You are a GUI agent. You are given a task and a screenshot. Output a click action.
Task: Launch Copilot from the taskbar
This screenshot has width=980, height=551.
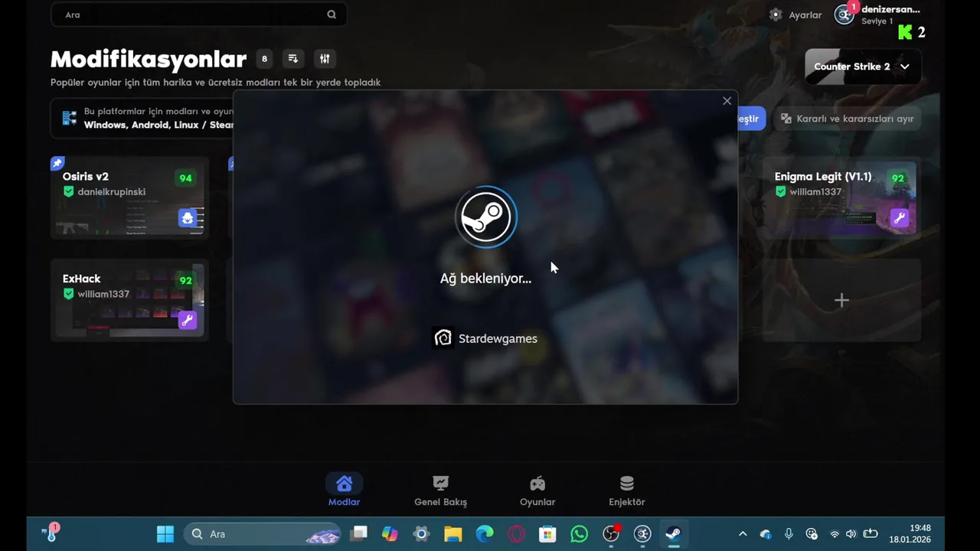pyautogui.click(x=390, y=533)
